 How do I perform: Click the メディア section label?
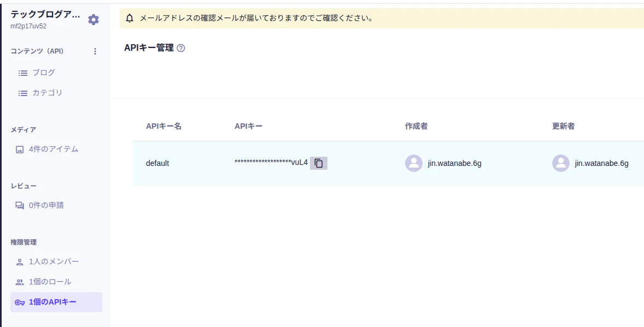[24, 130]
